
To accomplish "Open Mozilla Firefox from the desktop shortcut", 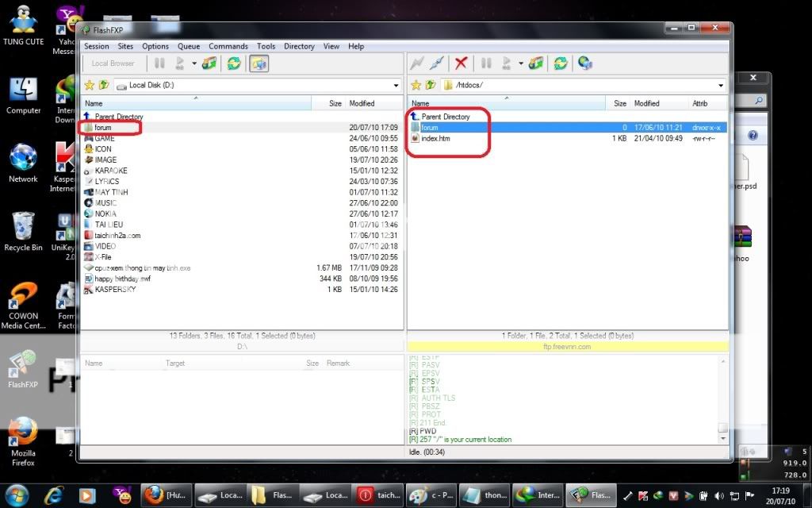I will (23, 437).
